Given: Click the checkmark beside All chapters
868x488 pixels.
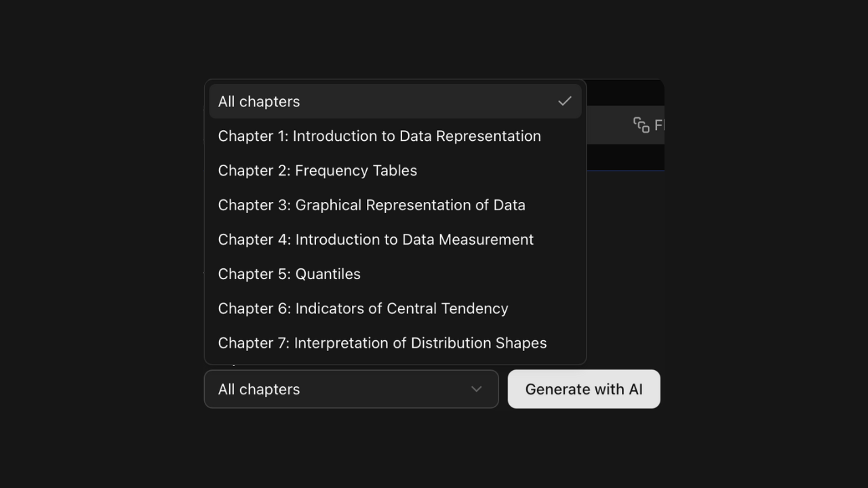Looking at the screenshot, I should click(564, 101).
